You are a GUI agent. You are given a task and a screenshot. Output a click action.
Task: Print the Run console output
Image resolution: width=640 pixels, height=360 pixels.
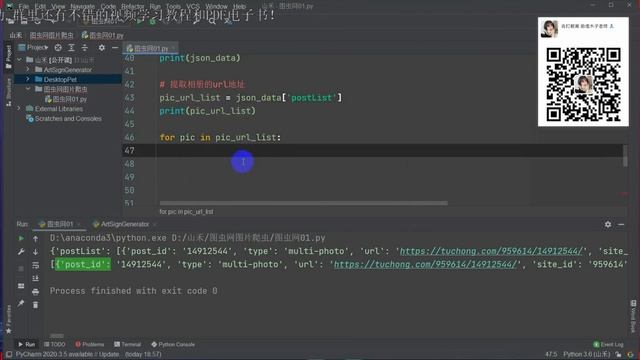36,292
